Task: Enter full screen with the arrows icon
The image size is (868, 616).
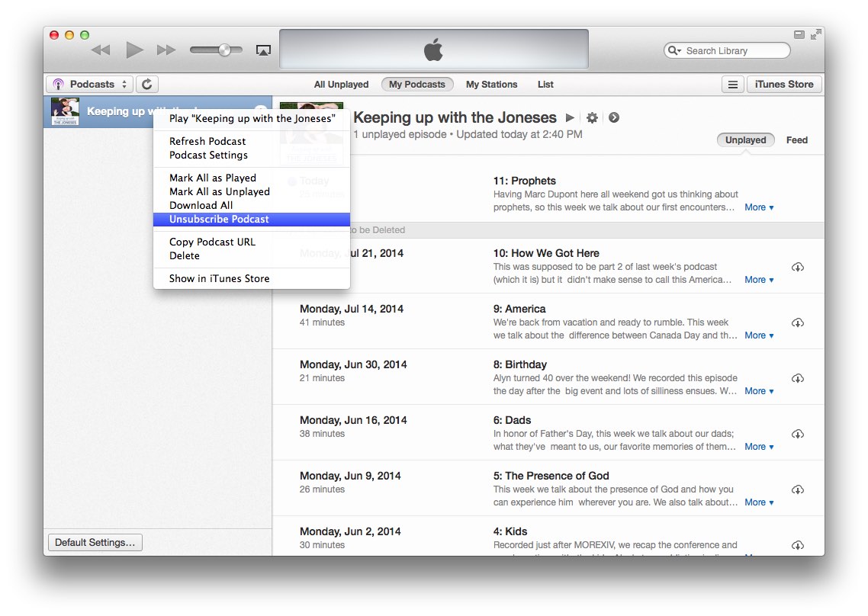Action: tap(815, 35)
